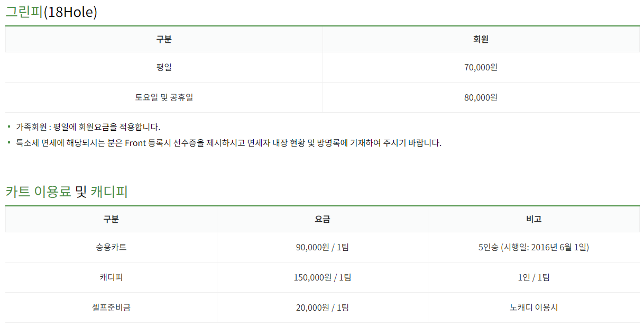Click the 5인승 시행일 remark cell
Viewport: 644px width, 335px height.
pyautogui.click(x=533, y=247)
